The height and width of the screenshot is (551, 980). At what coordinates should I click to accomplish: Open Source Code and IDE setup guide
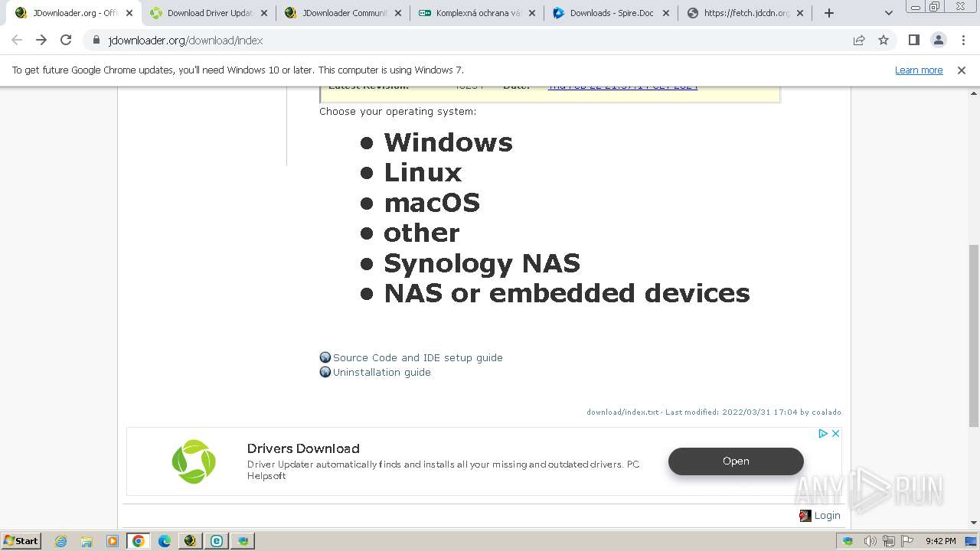coord(417,357)
